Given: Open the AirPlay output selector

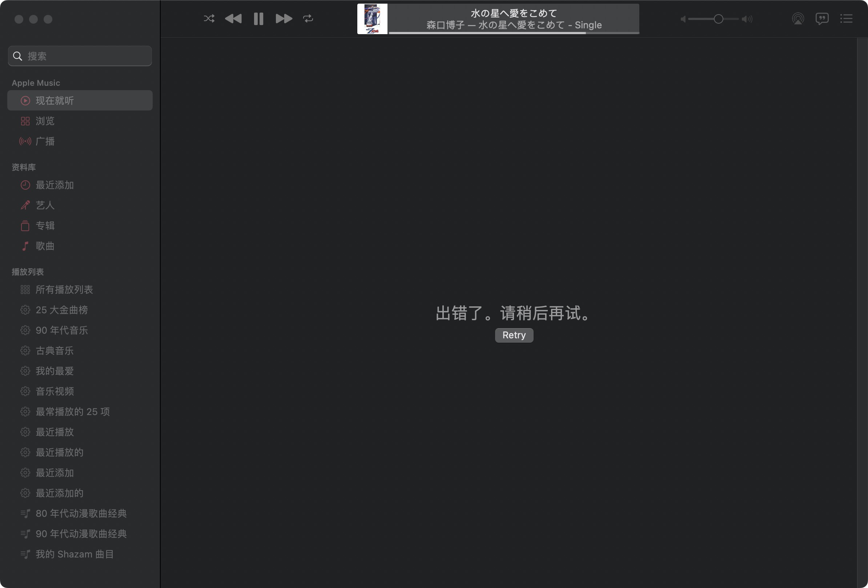Looking at the screenshot, I should pos(798,18).
